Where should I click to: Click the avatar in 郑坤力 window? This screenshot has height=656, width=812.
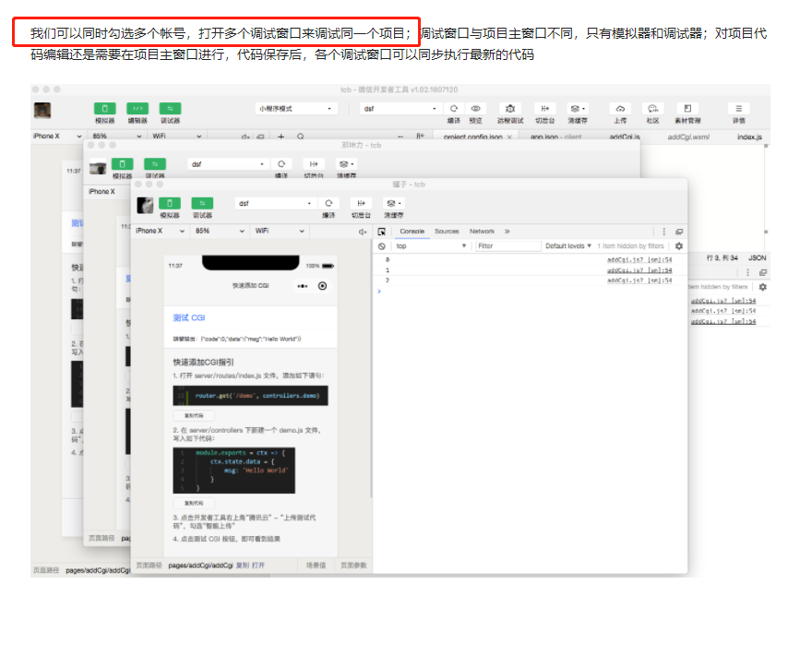coord(98,167)
